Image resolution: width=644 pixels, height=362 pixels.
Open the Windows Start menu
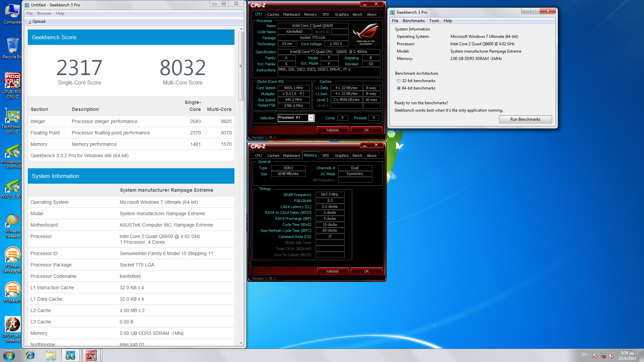[x=9, y=355]
